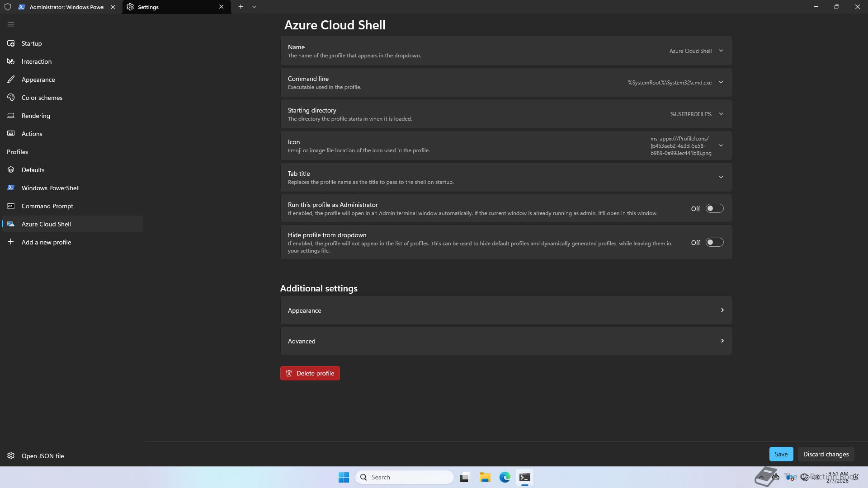
Task: Open the Actions keyboard settings
Action: click(32, 134)
